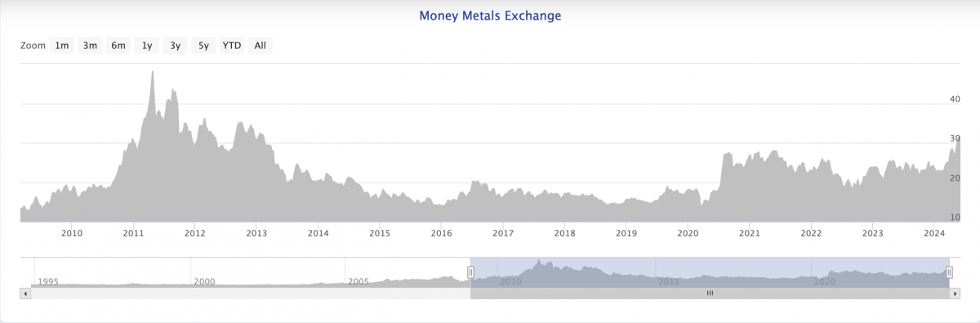
Task: Click the 2011 price peak on chart
Action: pos(153,72)
